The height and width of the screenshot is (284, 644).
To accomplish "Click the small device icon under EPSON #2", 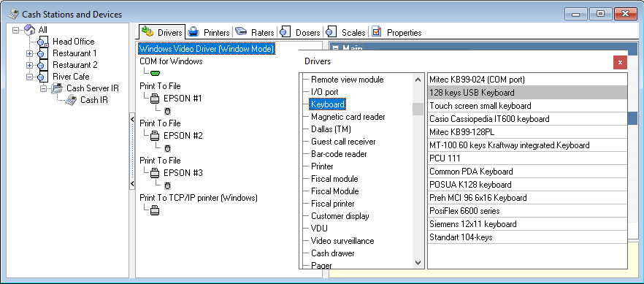I will point(167,148).
